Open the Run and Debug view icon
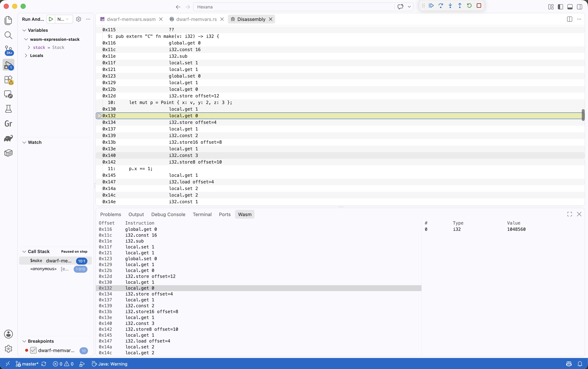 pyautogui.click(x=8, y=65)
